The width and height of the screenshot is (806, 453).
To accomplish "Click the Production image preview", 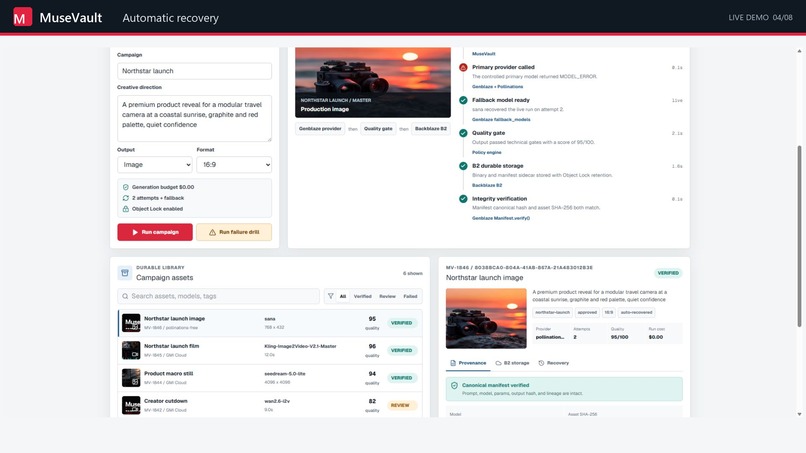I will [373, 82].
